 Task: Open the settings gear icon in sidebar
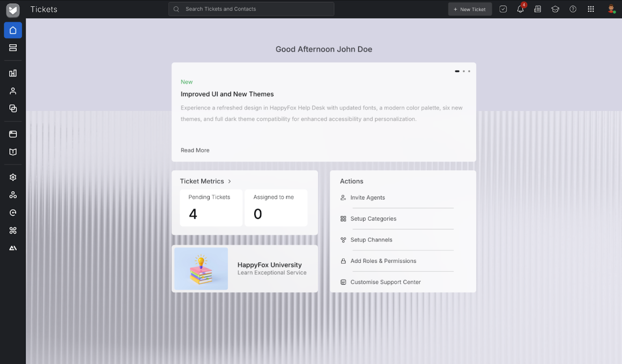pyautogui.click(x=13, y=177)
